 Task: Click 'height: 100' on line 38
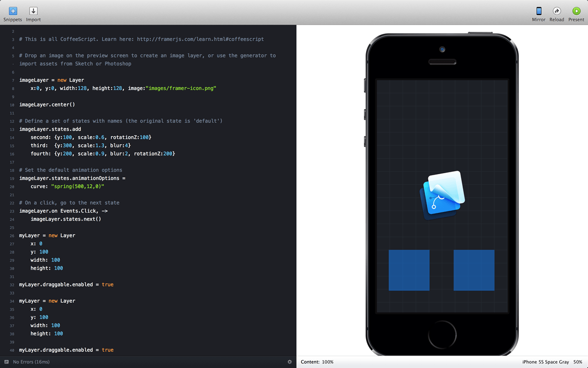click(47, 334)
